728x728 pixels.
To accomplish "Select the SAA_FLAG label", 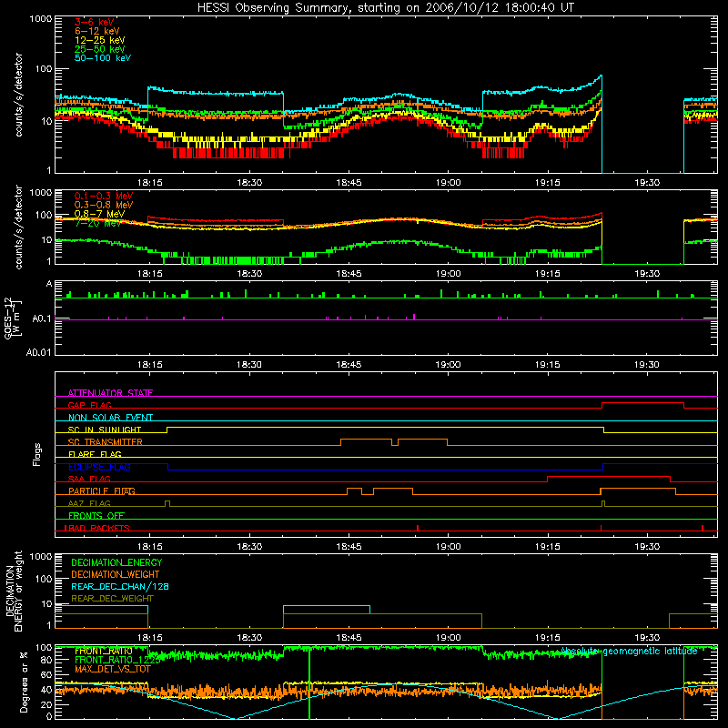I will point(89,479).
